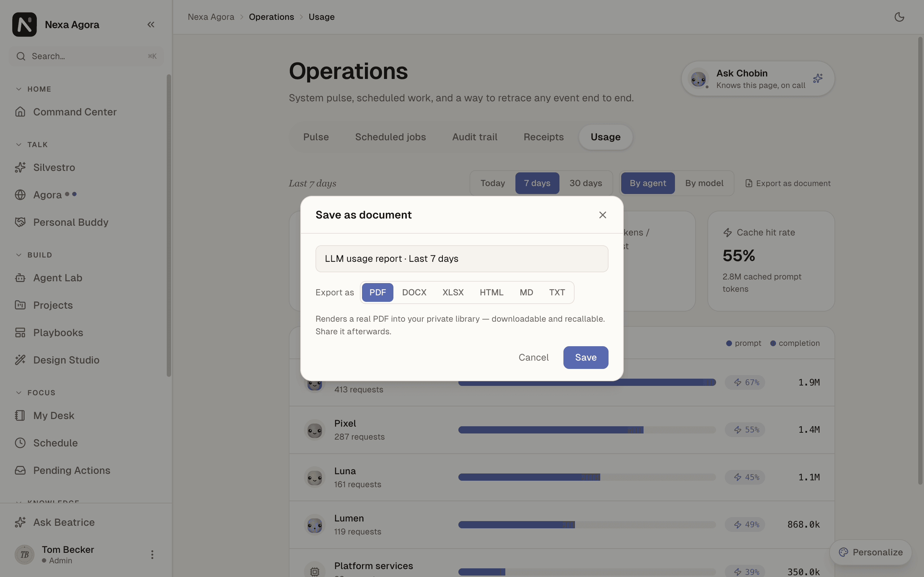Viewport: 924px width, 577px height.
Task: Switch to the Audit trail tab
Action: click(475, 137)
